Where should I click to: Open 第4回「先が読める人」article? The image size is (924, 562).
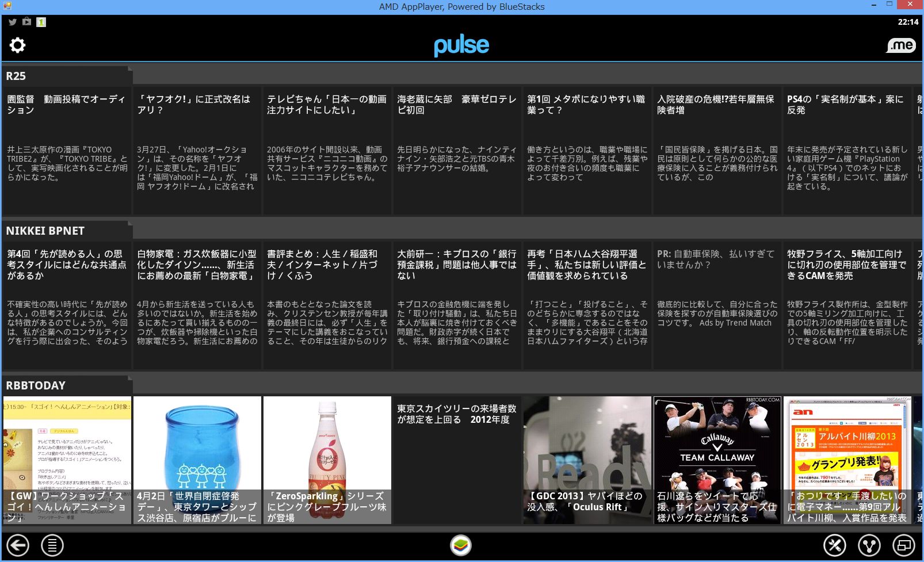point(67,305)
